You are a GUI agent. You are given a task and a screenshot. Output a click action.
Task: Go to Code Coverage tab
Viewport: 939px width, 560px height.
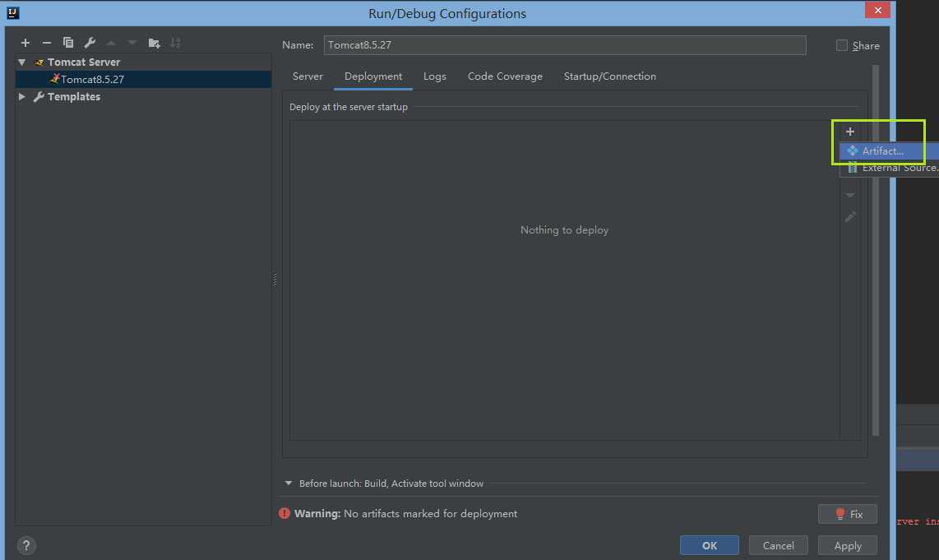pyautogui.click(x=505, y=76)
